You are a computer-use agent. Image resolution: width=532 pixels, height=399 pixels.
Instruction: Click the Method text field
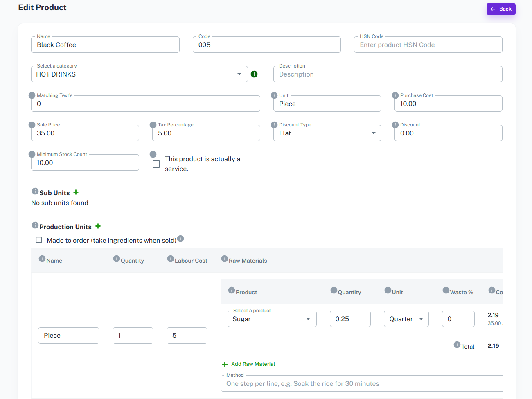(x=362, y=383)
